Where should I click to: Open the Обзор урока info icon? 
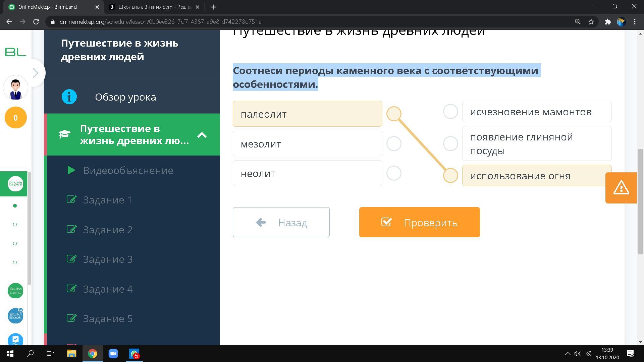point(69,97)
